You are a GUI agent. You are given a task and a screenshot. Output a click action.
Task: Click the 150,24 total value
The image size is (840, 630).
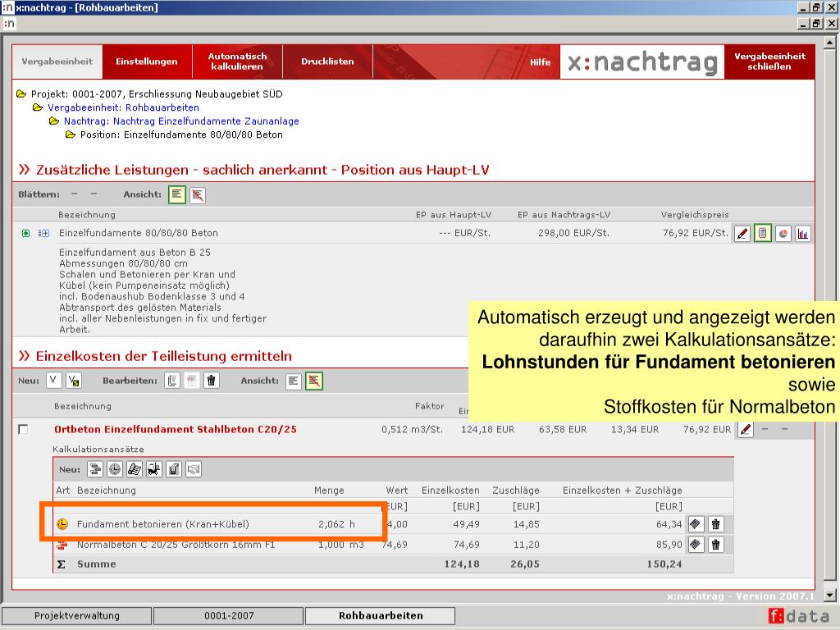(664, 564)
